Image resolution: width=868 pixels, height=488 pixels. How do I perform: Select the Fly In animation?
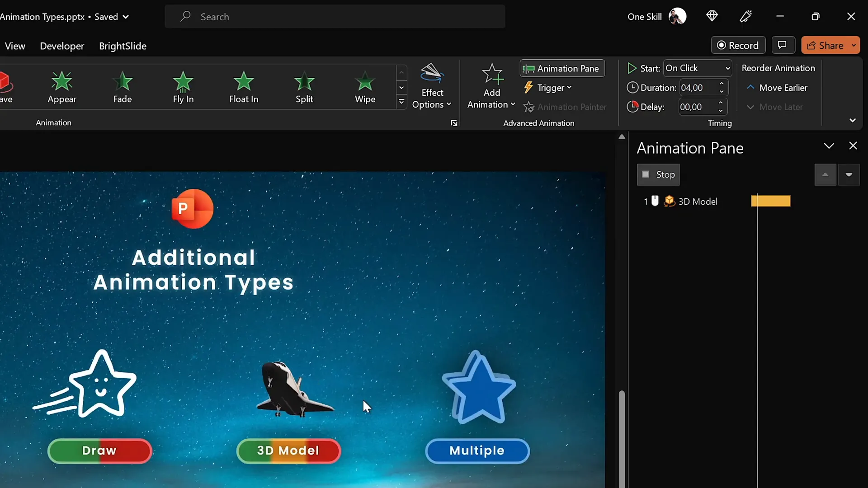[183, 87]
